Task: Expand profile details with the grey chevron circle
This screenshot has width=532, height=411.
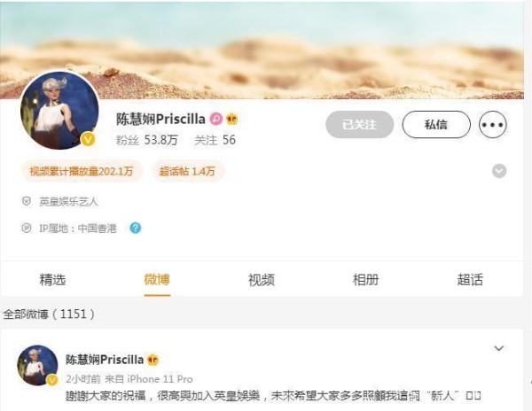Action: pos(499,171)
